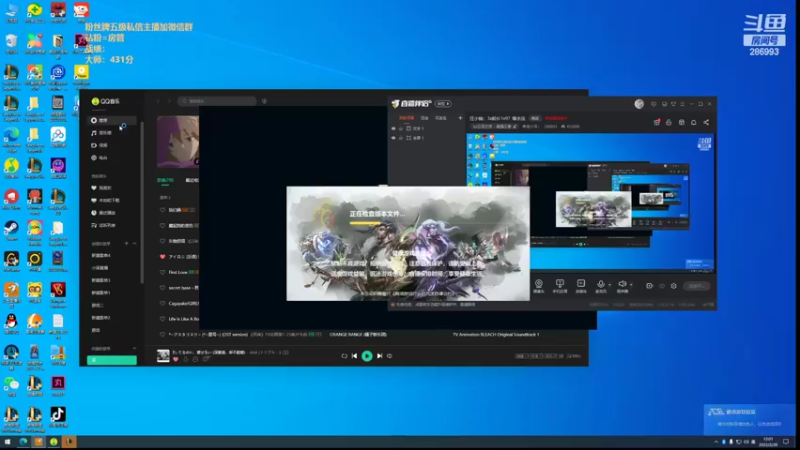Mute the microphone in streaming tool

(x=601, y=285)
